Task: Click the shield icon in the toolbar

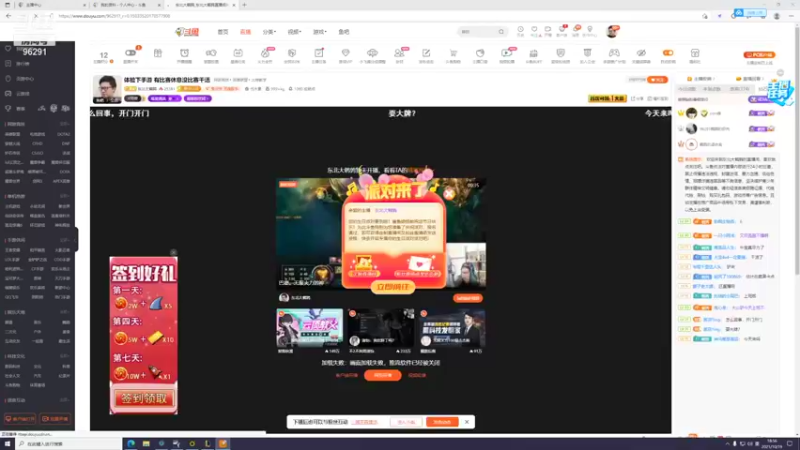Action: [560, 53]
